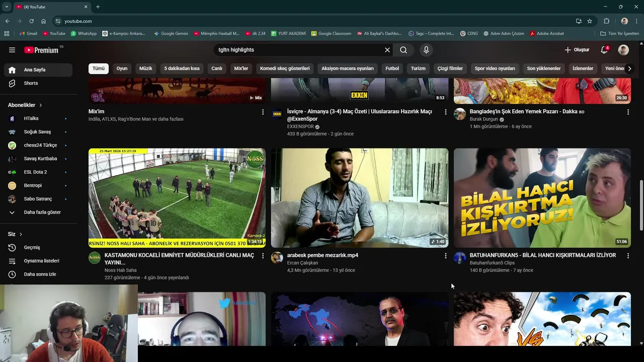Go to Ana Sayfa in sidebar
This screenshot has width=644, height=362.
(38, 70)
